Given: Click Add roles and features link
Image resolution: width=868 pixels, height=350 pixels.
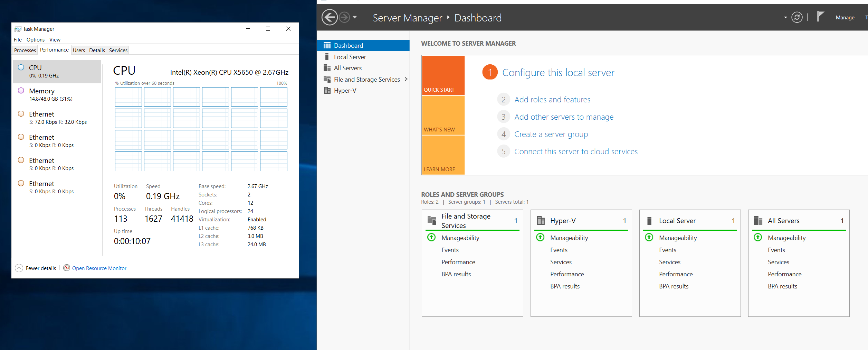Looking at the screenshot, I should pyautogui.click(x=552, y=100).
